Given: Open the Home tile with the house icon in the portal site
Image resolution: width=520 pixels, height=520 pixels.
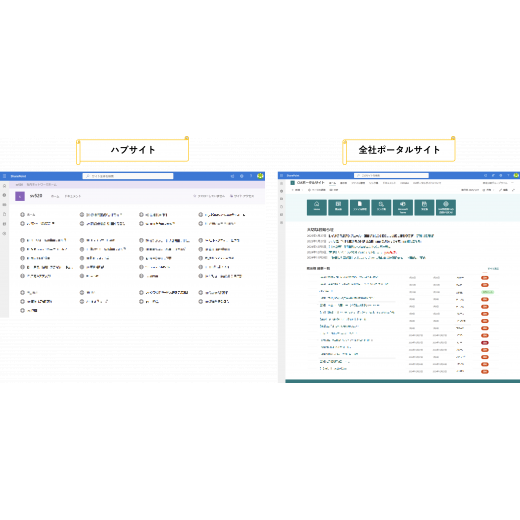Looking at the screenshot, I should tap(317, 207).
